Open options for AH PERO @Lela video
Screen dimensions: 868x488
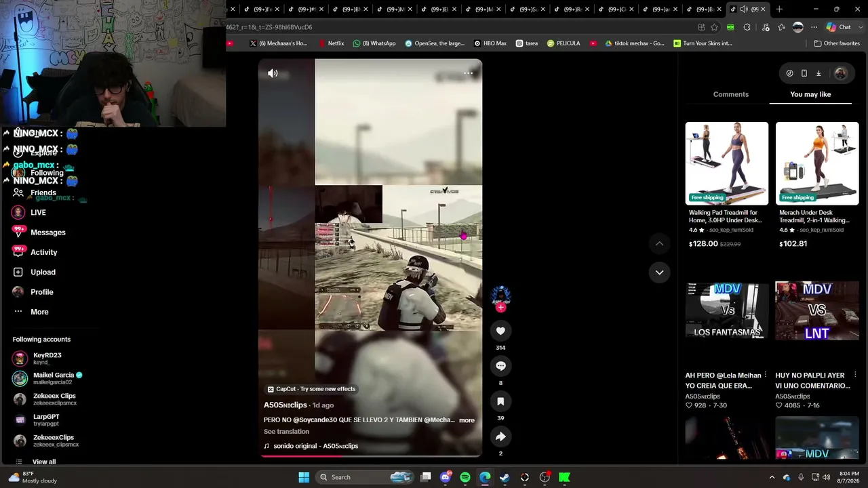click(766, 375)
